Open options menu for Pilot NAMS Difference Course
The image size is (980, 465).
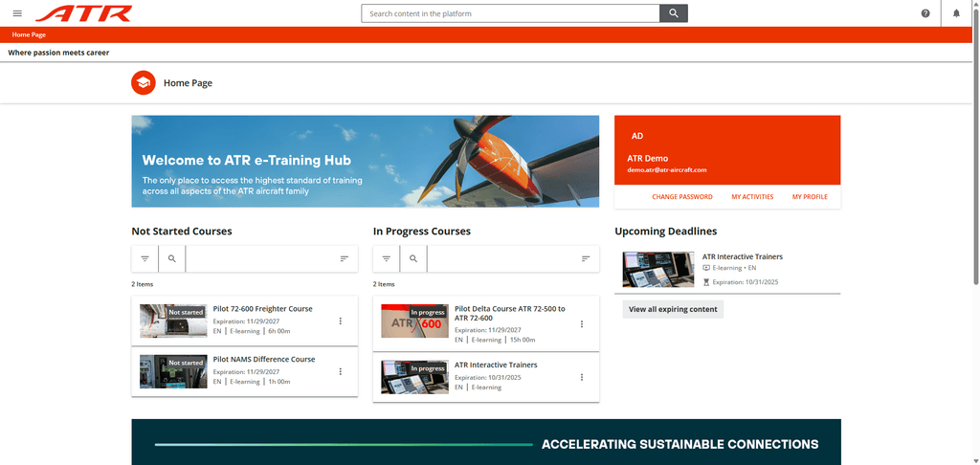point(341,372)
